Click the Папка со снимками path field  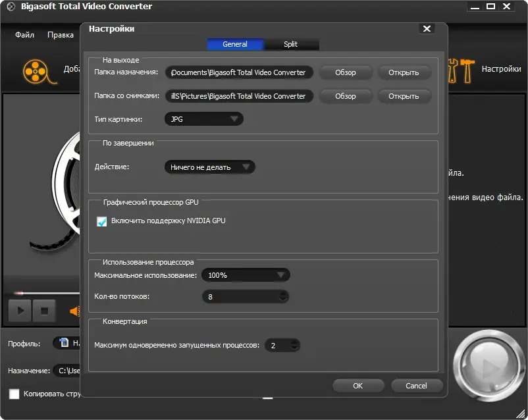coord(239,96)
